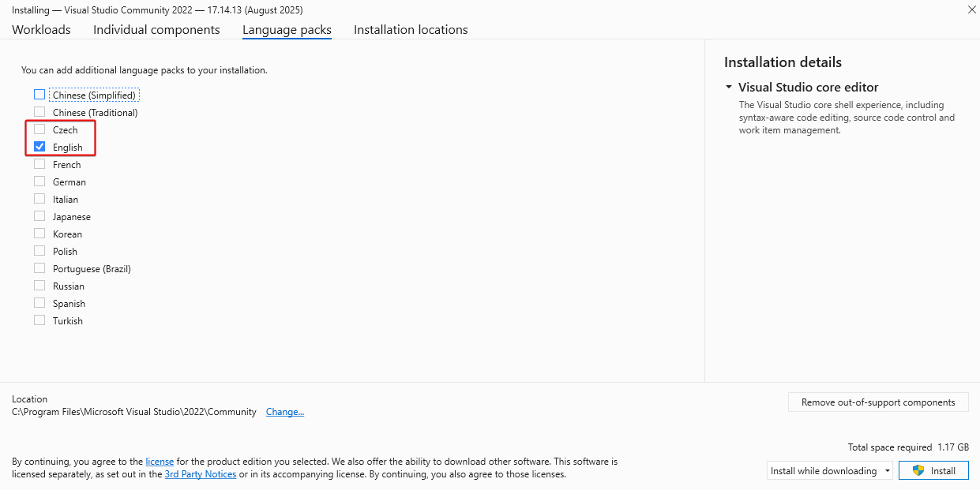Uncheck the English language pack
Screen dimensions: 980x490
[39, 147]
